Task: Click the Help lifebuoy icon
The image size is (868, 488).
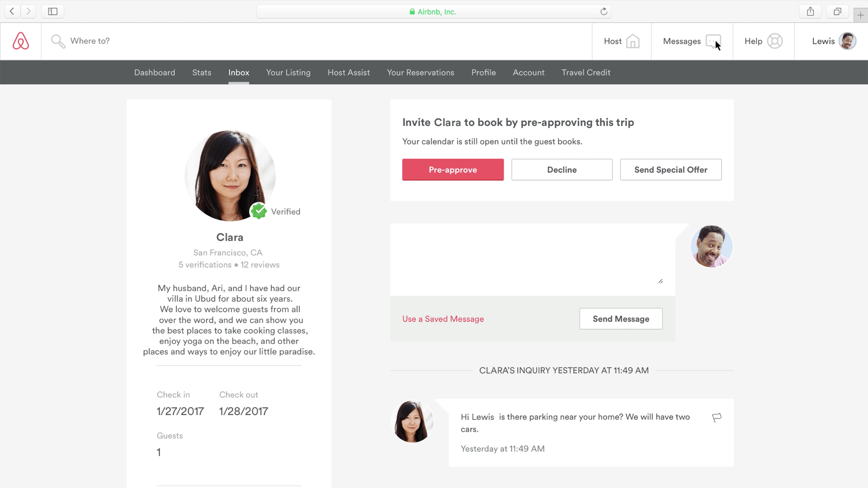Action: coord(774,41)
